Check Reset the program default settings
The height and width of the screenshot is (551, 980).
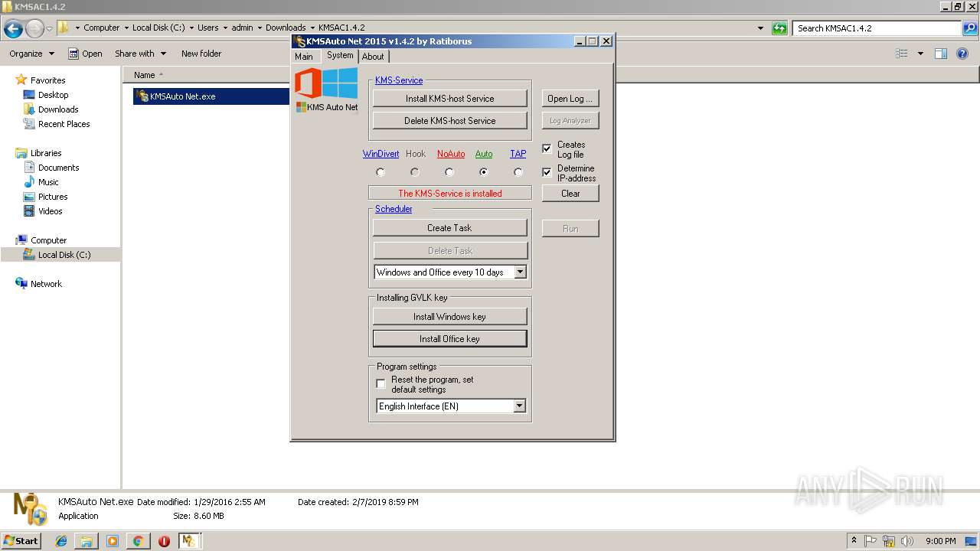[x=381, y=384]
